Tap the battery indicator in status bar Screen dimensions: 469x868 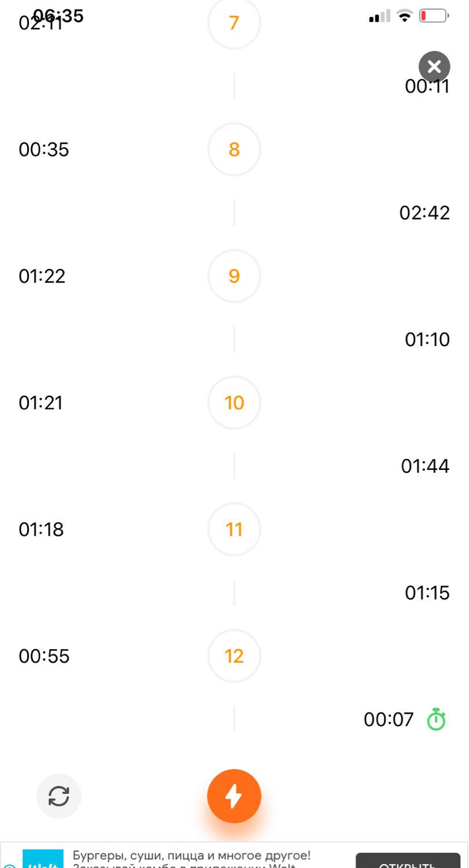[x=434, y=16]
